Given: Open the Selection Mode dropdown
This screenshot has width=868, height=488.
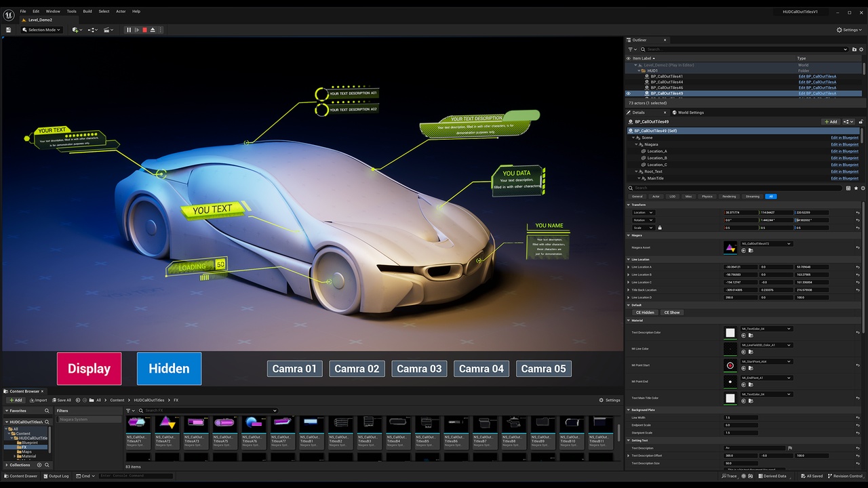Looking at the screenshot, I should click(41, 30).
